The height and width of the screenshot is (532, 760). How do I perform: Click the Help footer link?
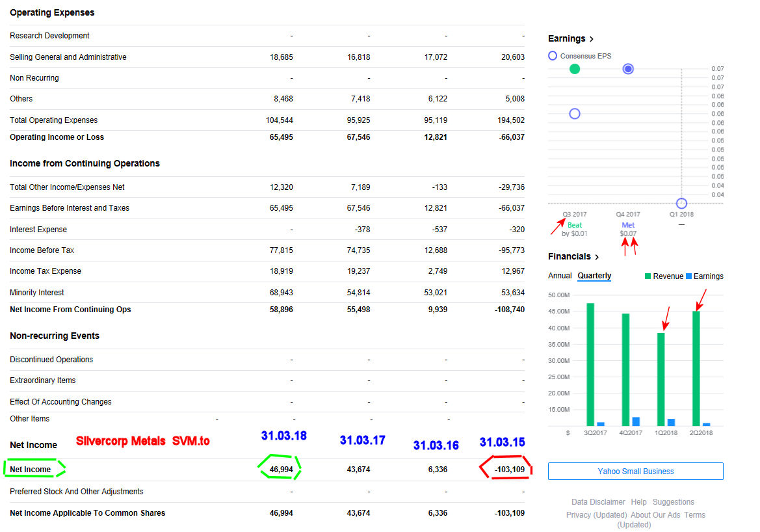[638, 502]
